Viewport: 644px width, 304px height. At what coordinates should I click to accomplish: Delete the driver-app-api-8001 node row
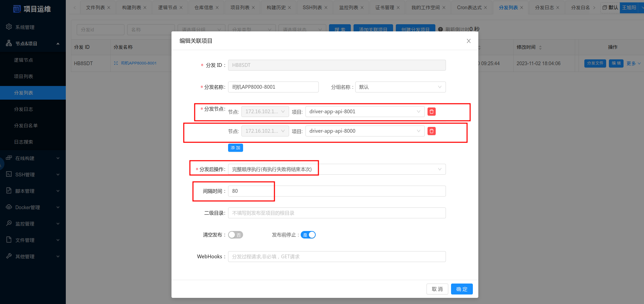(431, 112)
